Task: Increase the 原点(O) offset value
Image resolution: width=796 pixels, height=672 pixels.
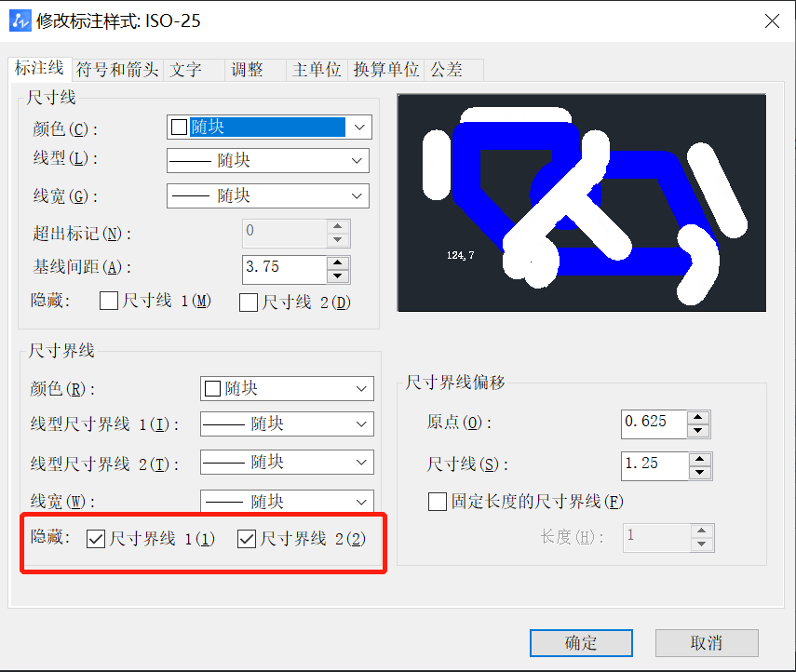Action: (x=698, y=417)
